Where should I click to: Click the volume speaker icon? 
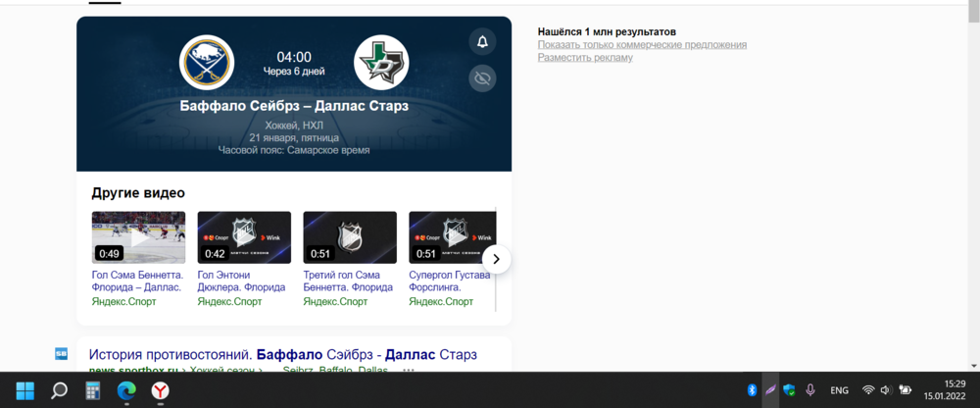tap(886, 389)
